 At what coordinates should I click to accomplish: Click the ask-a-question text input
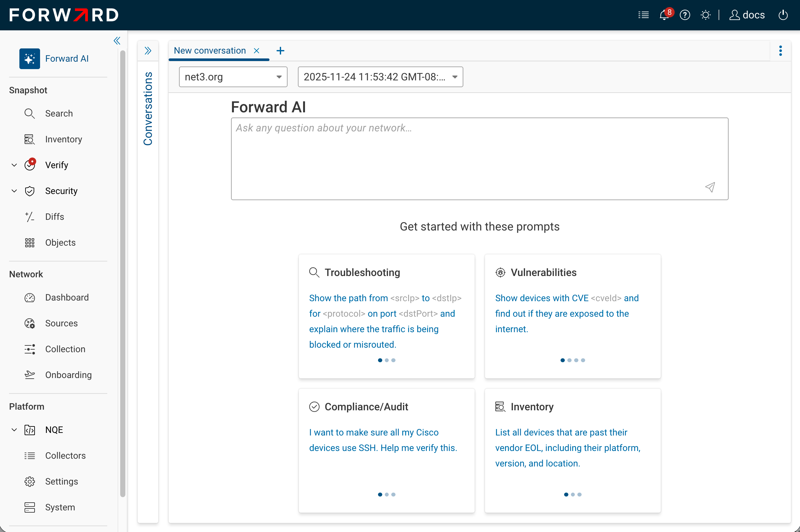(479, 159)
